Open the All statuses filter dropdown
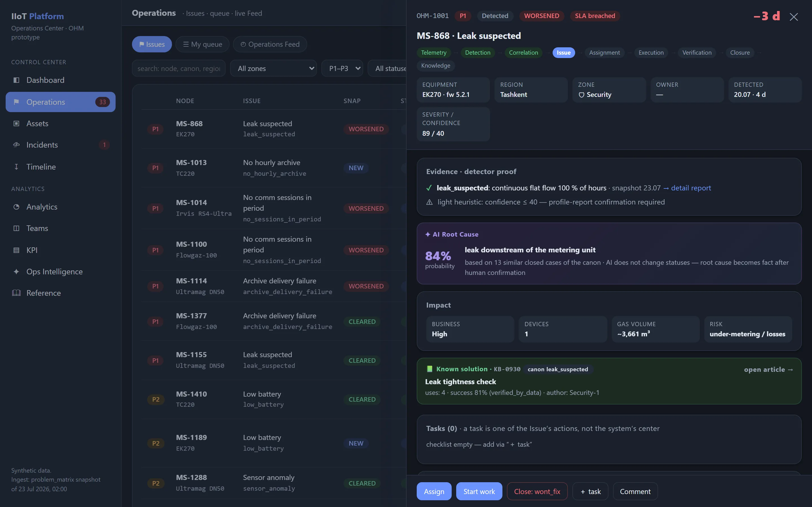 (x=387, y=68)
